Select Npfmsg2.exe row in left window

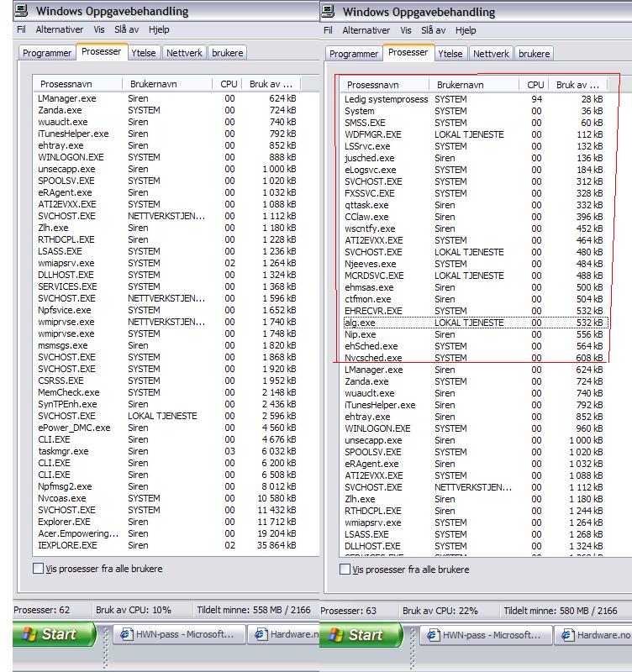[167, 486]
